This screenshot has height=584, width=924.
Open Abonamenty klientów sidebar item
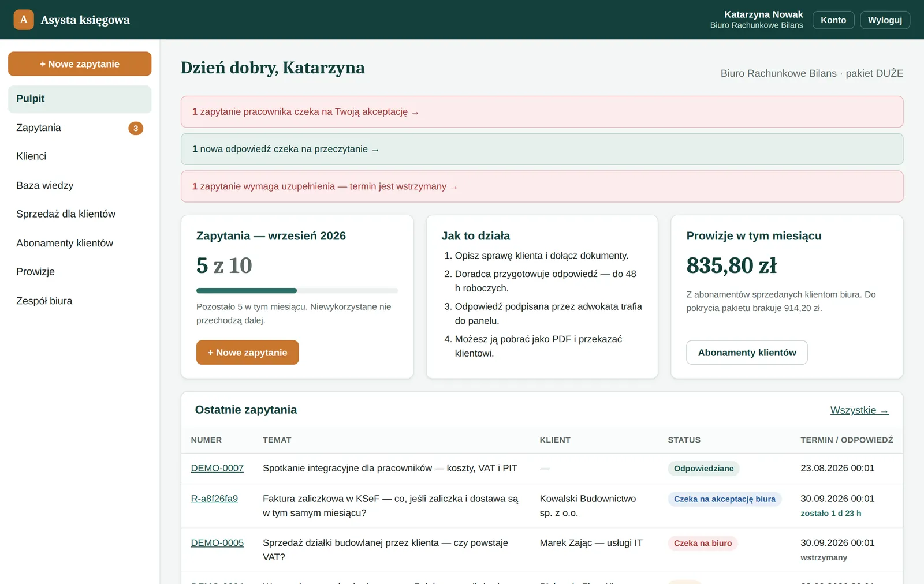(x=80, y=243)
